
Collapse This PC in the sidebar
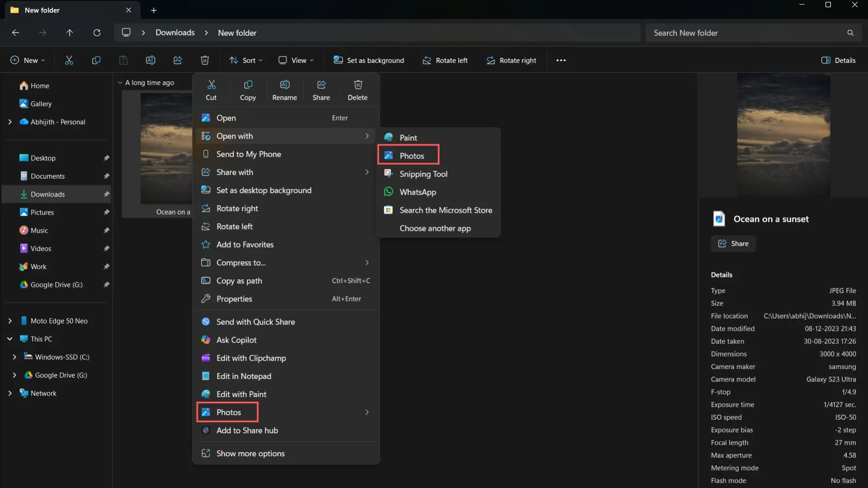point(10,338)
